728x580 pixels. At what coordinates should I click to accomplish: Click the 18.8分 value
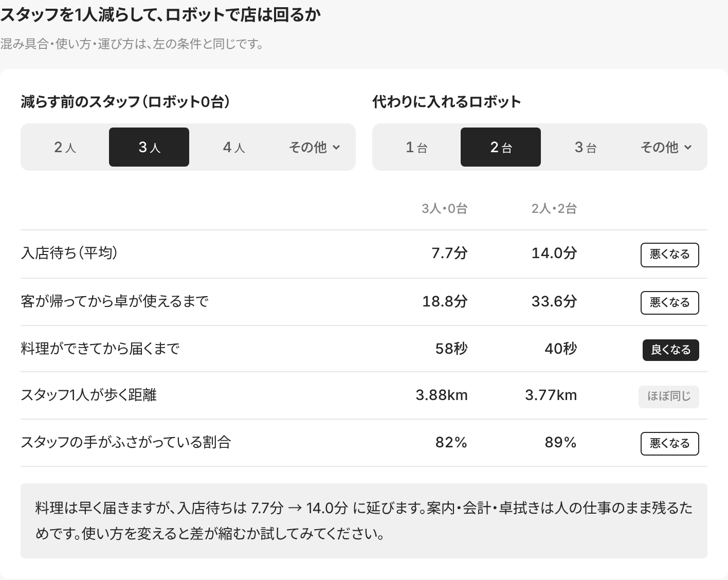(x=445, y=301)
